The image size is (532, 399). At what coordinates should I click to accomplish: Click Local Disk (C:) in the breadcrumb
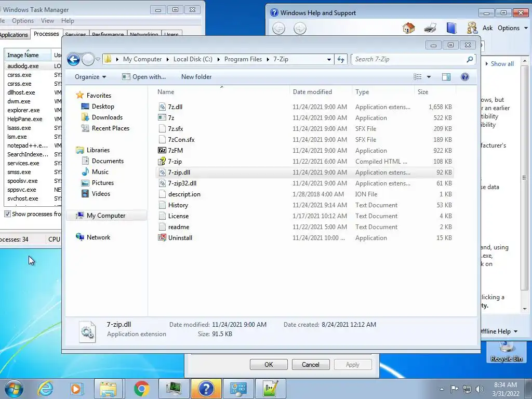tap(193, 59)
